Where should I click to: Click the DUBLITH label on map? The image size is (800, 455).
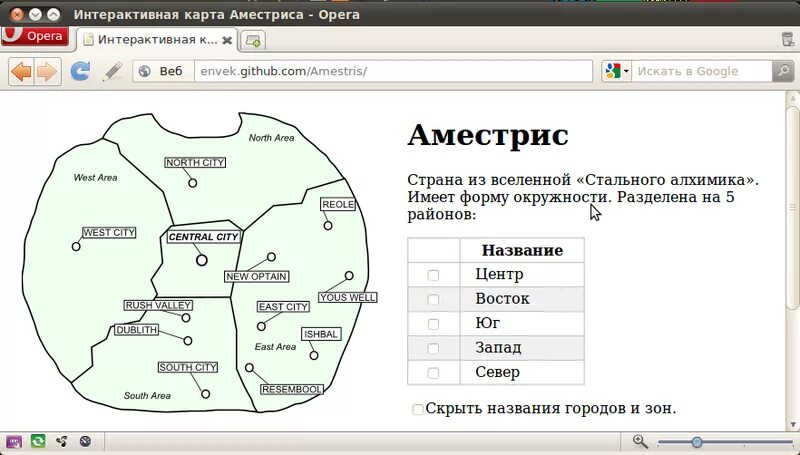pyautogui.click(x=136, y=330)
